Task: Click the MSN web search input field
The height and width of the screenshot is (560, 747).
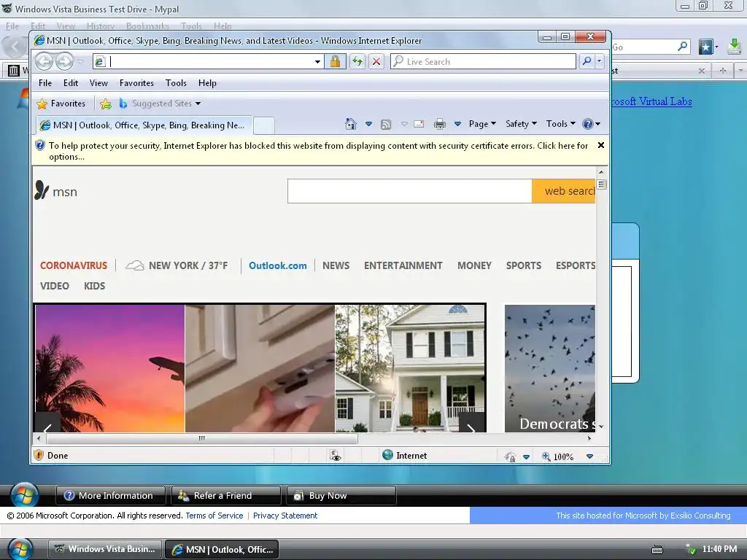Action: [x=410, y=191]
